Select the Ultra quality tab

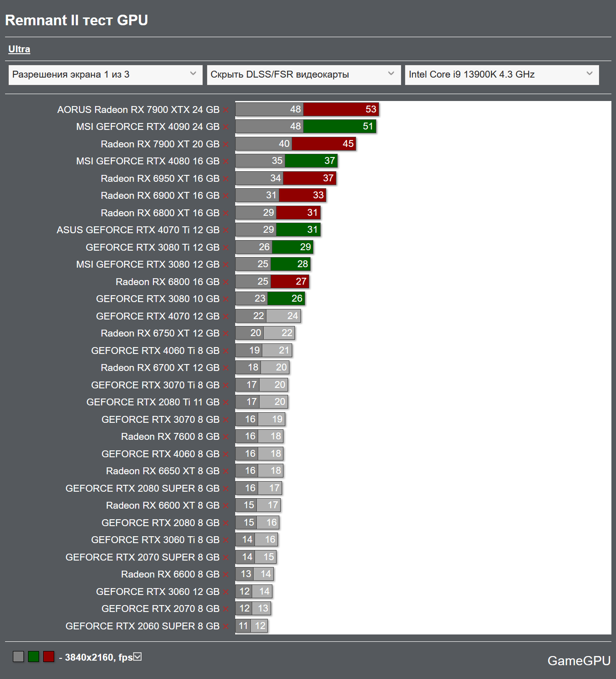point(19,49)
